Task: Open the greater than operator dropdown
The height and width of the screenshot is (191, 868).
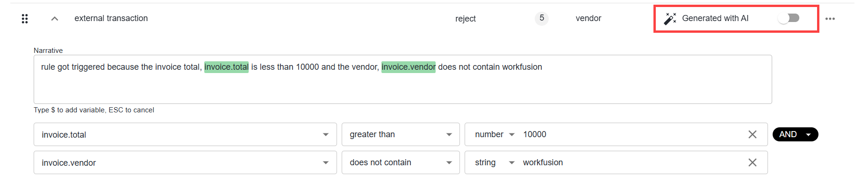Action: click(401, 135)
